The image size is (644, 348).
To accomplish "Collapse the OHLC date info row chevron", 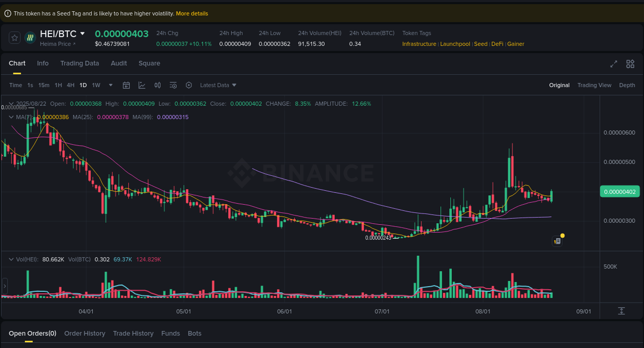I will point(11,104).
